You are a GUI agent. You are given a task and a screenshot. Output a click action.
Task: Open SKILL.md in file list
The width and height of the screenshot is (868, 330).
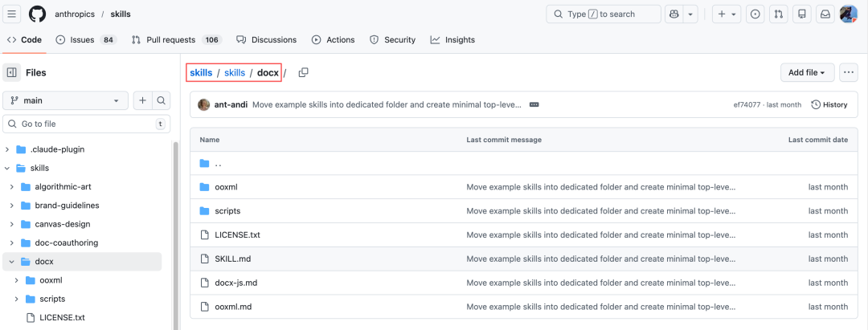(233, 259)
